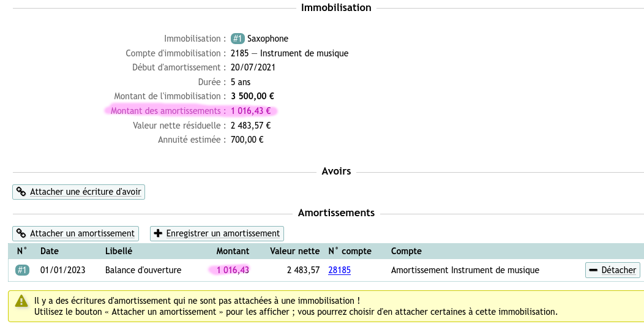
Task: Click the N° compte column header
Action: point(350,251)
